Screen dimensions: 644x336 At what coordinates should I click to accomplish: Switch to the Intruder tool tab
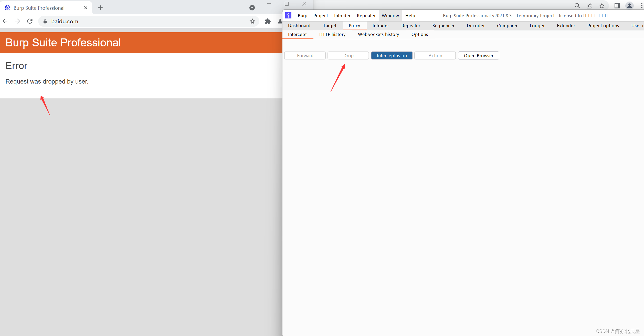(x=381, y=26)
